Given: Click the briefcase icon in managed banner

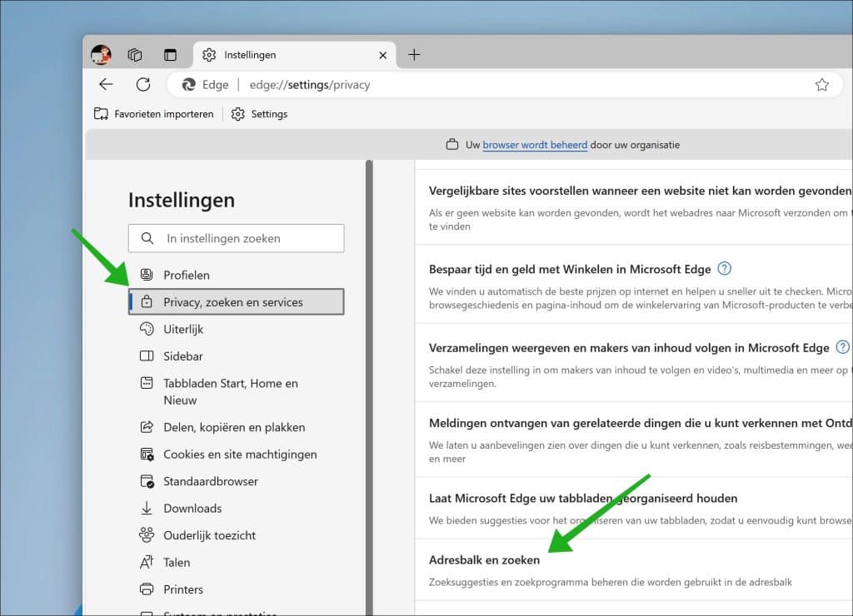Looking at the screenshot, I should pos(452,145).
